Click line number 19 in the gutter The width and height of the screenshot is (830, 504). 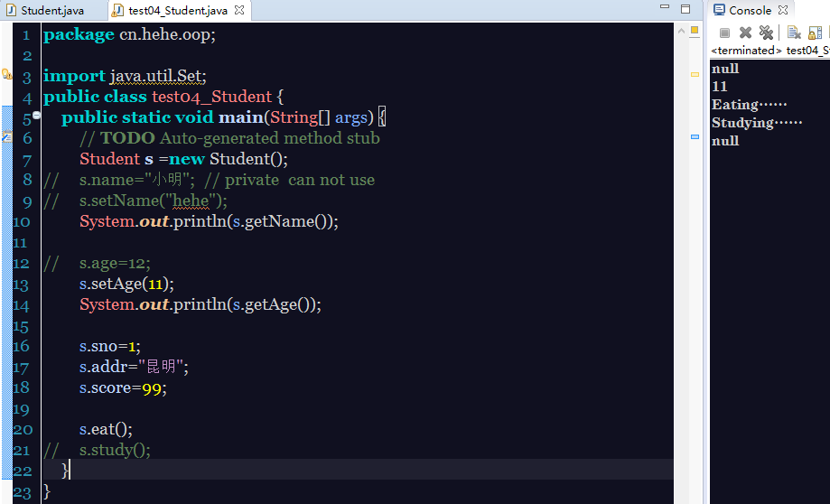pyautogui.click(x=22, y=408)
